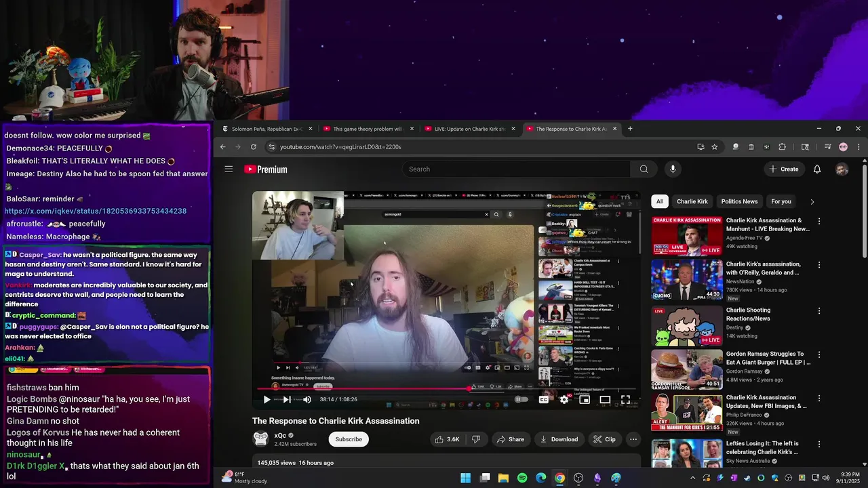Open Spotify from taskbar

[522, 478]
